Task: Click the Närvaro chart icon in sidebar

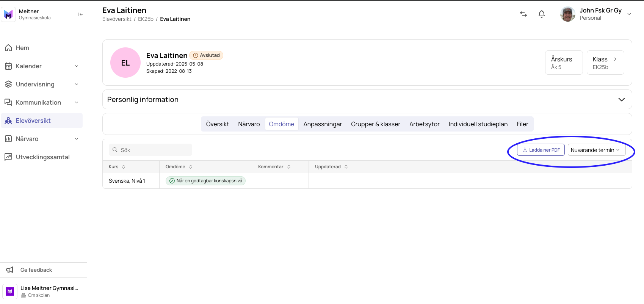Action: [x=8, y=139]
